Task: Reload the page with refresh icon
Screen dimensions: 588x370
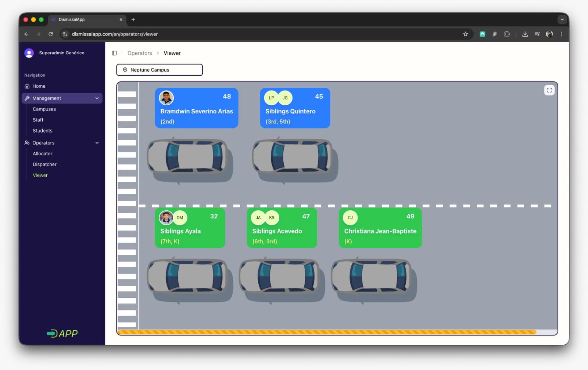Action: coord(51,34)
